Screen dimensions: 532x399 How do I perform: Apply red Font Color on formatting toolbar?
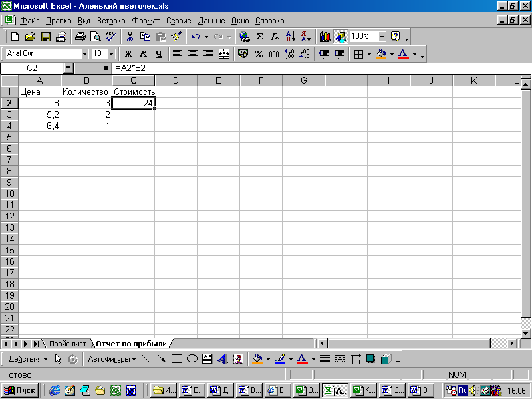pos(404,54)
